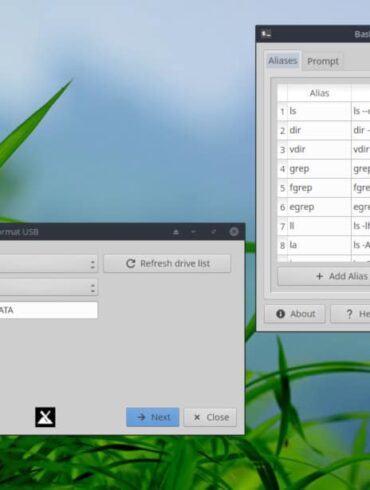
Task: Refresh the drive list
Action: (167, 264)
